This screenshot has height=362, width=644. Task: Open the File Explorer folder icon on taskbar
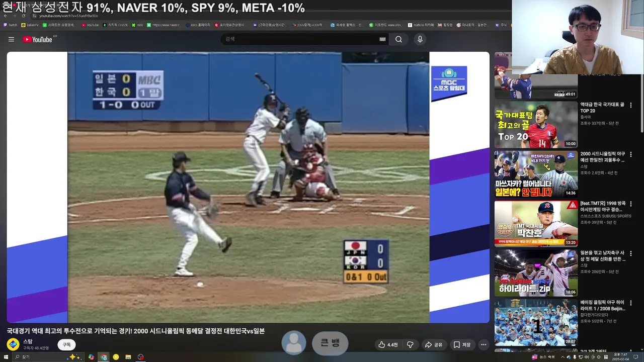coord(128,357)
